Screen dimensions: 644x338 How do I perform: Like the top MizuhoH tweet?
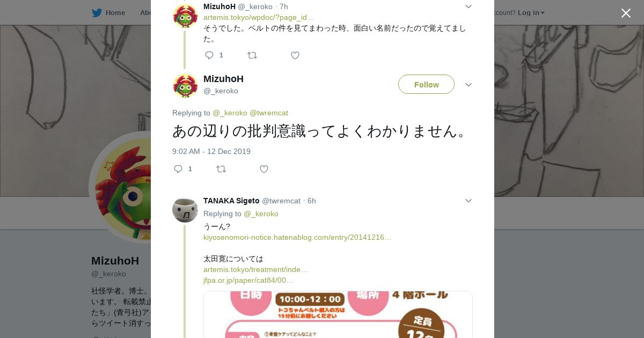(x=295, y=55)
